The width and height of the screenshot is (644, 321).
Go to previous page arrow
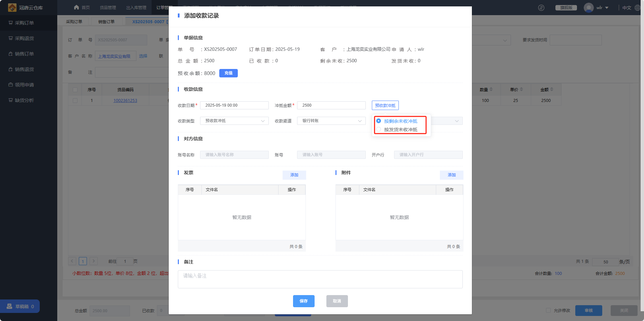72,261
